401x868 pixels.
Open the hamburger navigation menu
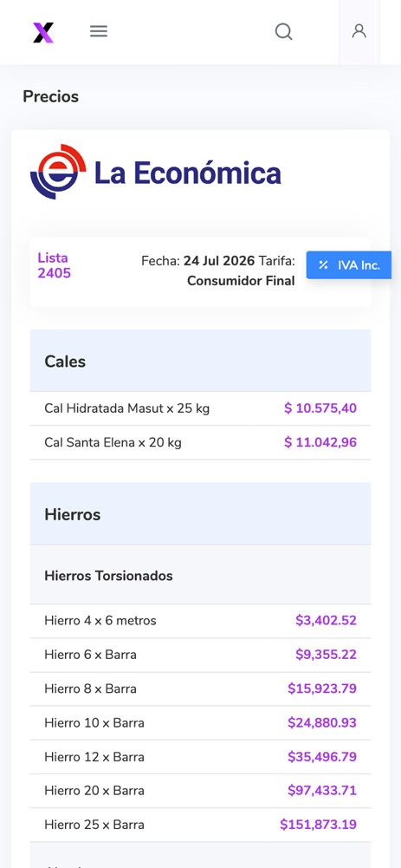[99, 31]
